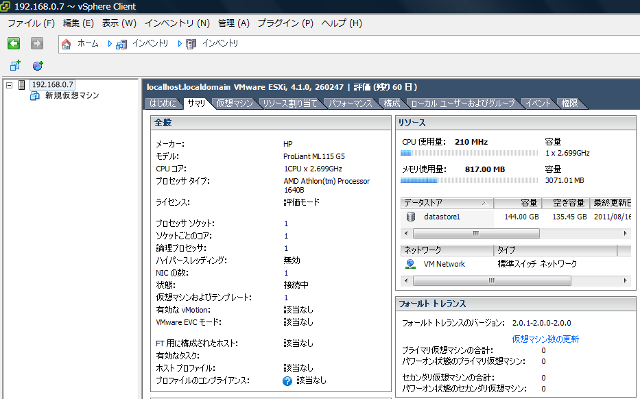Click the 135.45 GB free space value
The height and width of the screenshot is (399, 640).
pos(570,217)
